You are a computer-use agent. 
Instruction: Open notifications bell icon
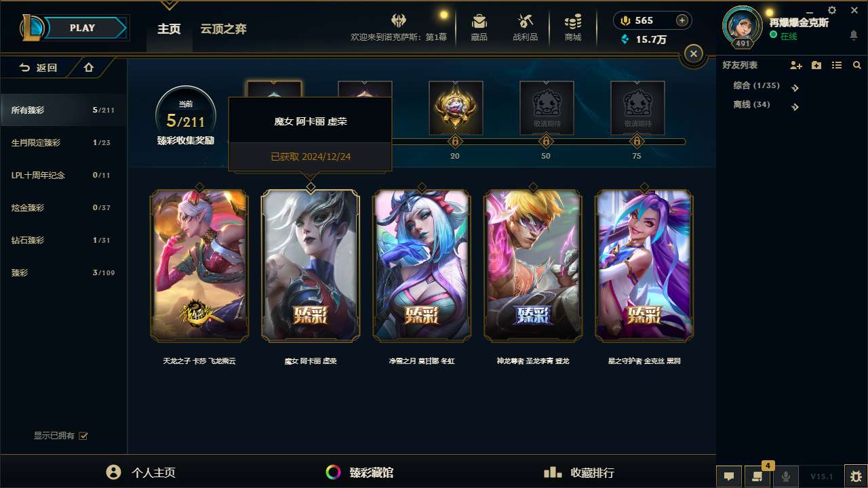(853, 35)
